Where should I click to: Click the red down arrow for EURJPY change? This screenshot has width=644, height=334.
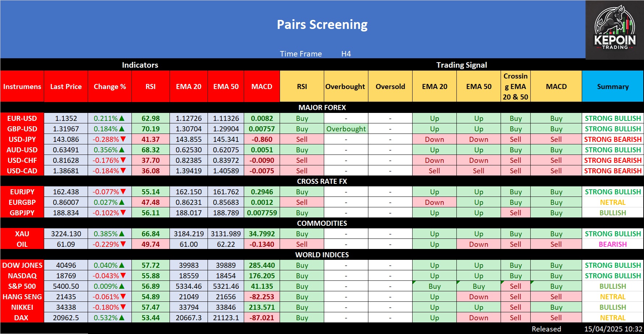[123, 192]
